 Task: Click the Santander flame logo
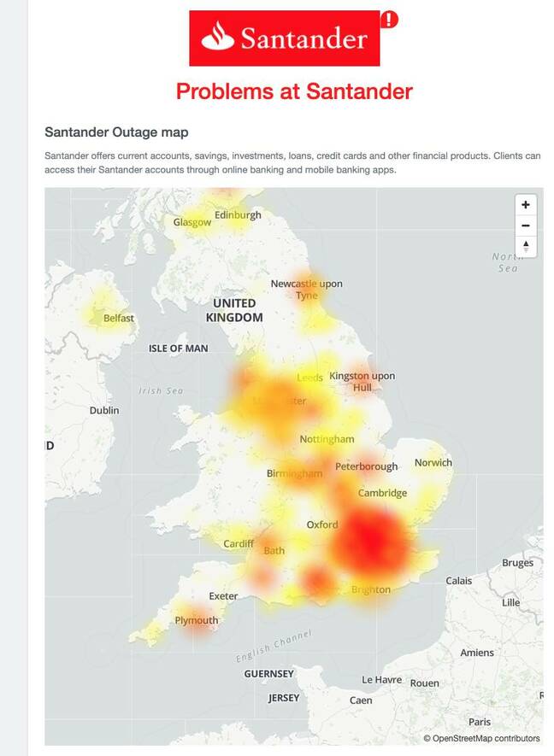click(x=218, y=36)
